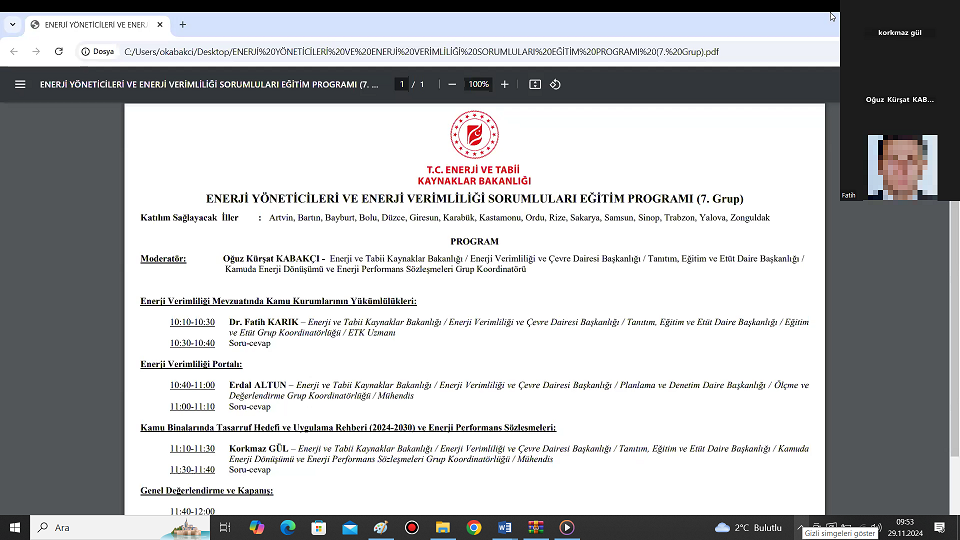Show hidden system tray icons
The width and height of the screenshot is (960, 540).
pyautogui.click(x=800, y=527)
